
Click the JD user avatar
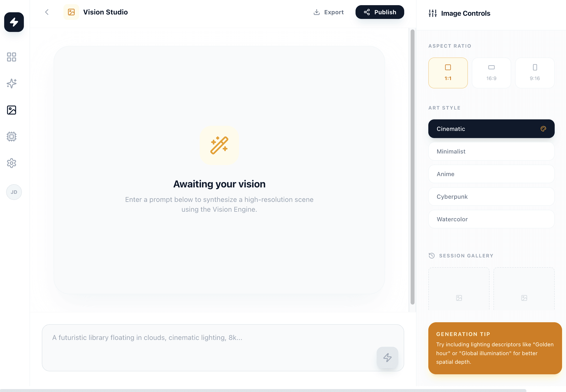[14, 192]
